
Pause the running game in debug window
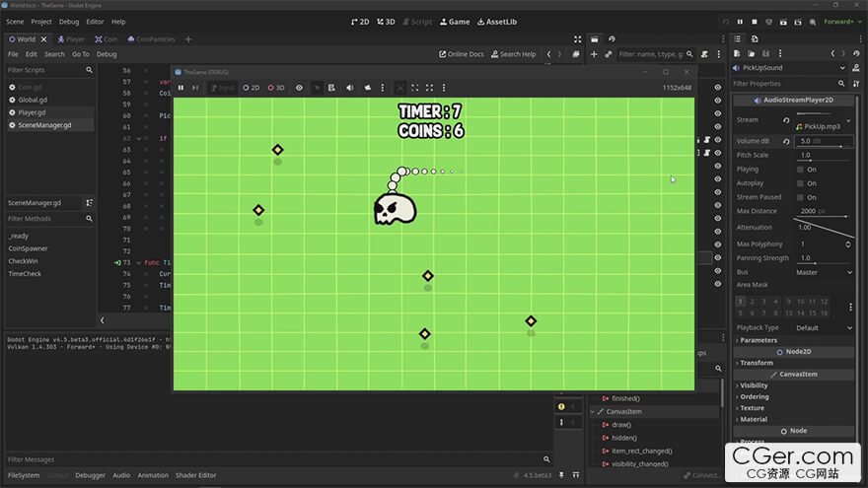tap(181, 88)
